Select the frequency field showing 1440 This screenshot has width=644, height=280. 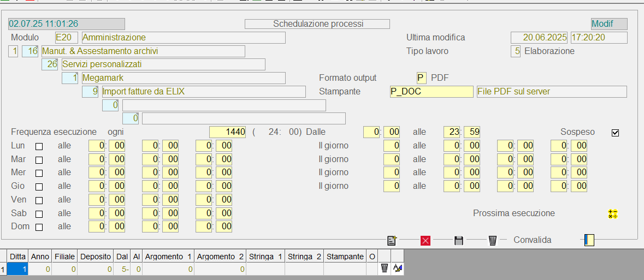228,132
